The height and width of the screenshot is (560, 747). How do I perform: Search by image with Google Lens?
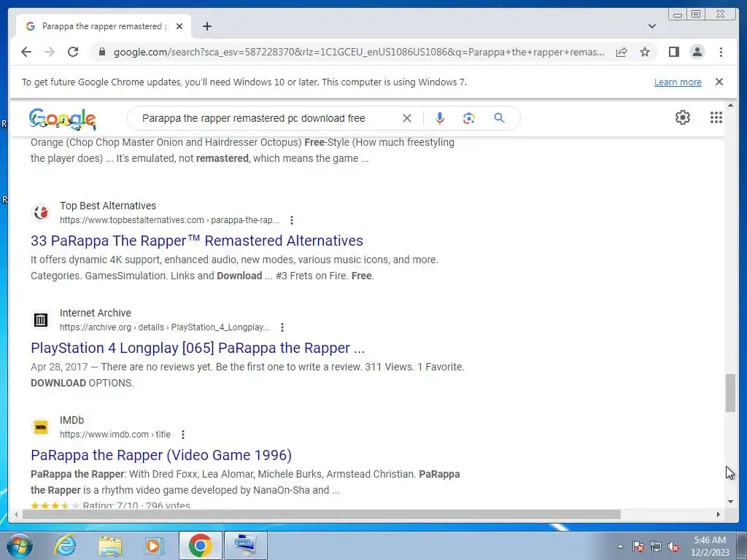click(x=469, y=118)
